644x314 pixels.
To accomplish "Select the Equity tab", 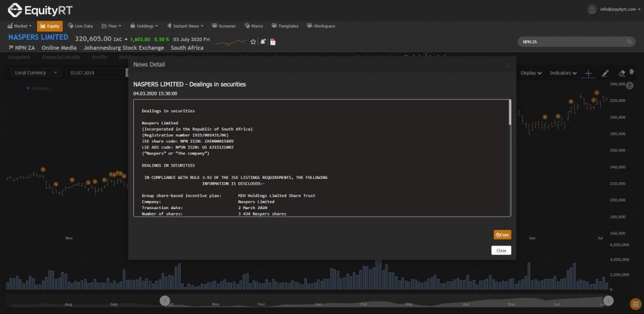I will [50, 26].
